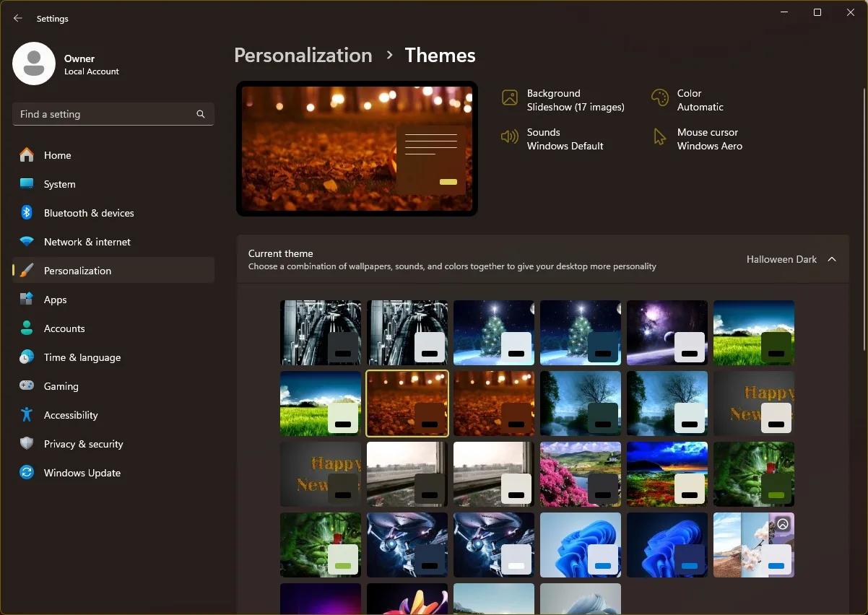Viewport: 868px width, 615px height.
Task: Select the starship theme with light swatch
Action: 494,545
